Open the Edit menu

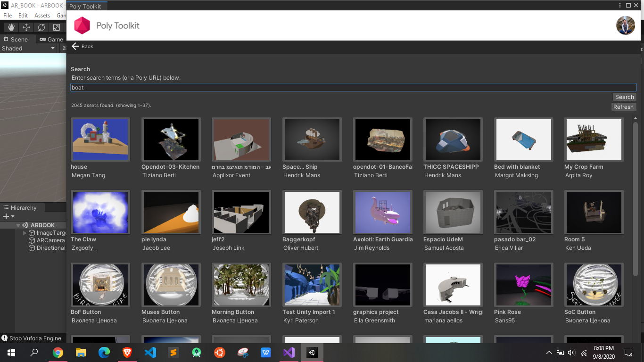[x=23, y=16]
